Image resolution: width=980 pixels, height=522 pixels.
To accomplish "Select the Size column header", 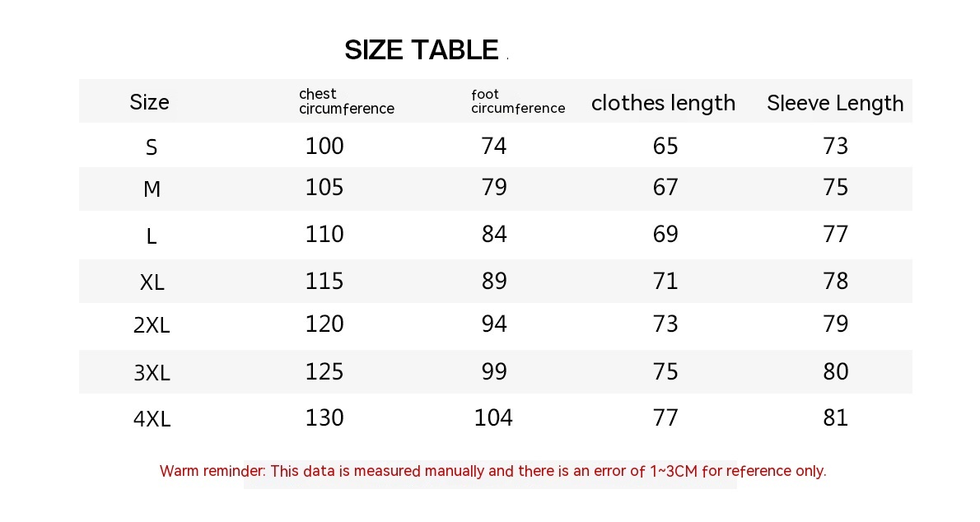I will (149, 102).
